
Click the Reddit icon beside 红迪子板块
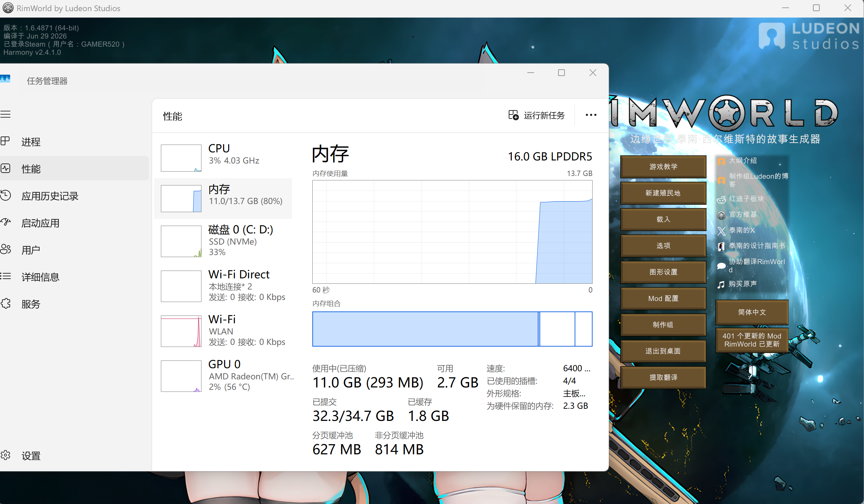[721, 199]
